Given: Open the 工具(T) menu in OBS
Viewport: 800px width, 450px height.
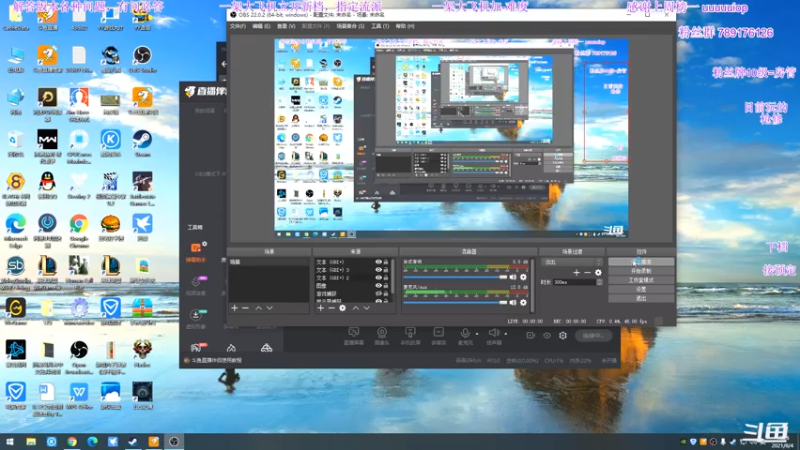Looking at the screenshot, I should tap(380, 26).
